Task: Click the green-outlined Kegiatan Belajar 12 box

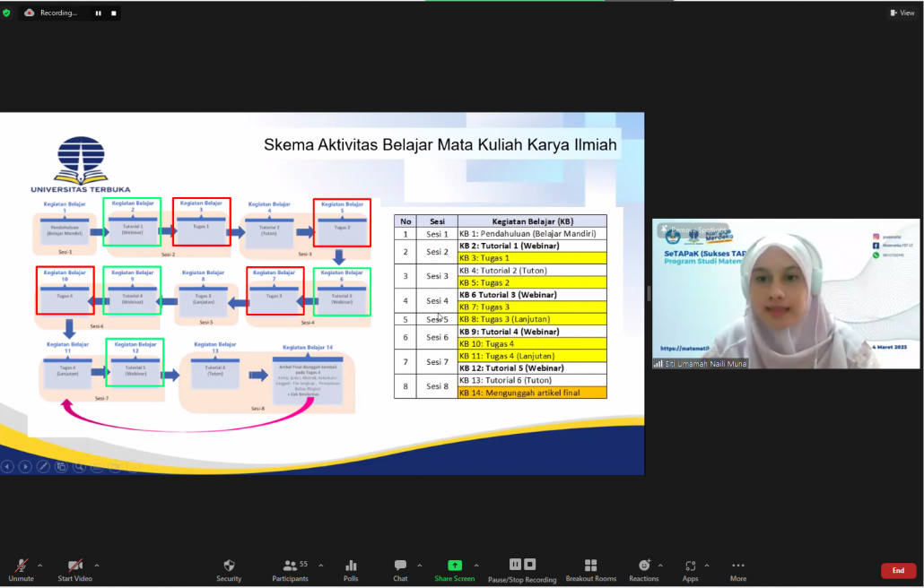Action: 135,363
